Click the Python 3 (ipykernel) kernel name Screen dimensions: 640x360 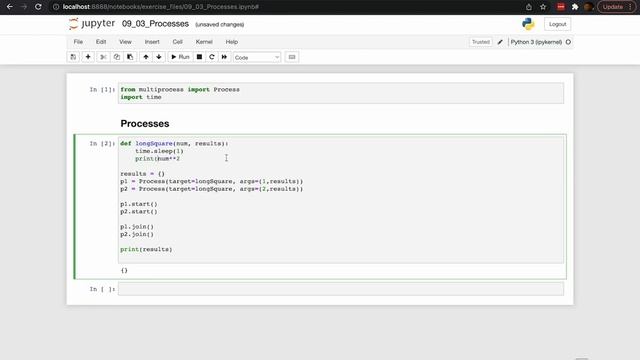536,42
